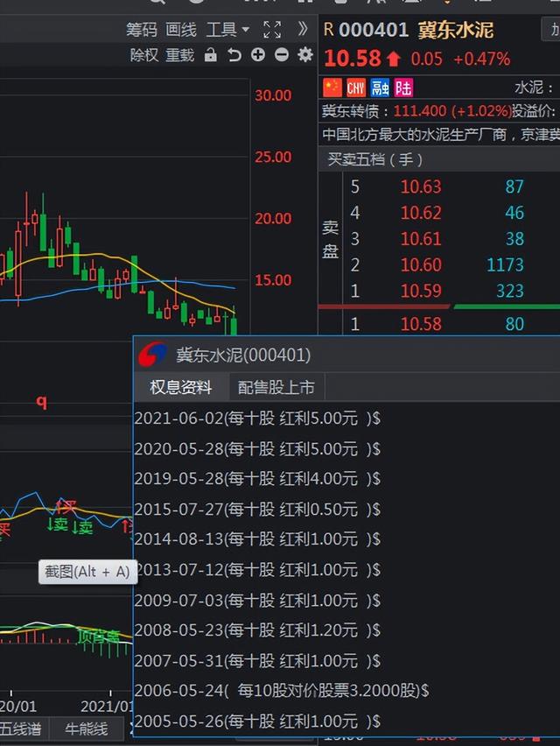Image resolution: width=560 pixels, height=746 pixels.
Task: Click the 2021/01 date axis label
Action: (x=107, y=707)
